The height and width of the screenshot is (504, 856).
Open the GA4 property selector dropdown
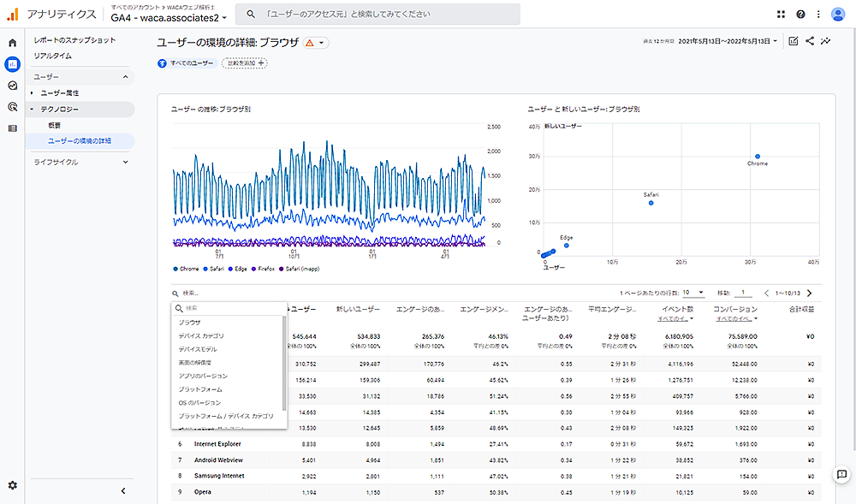point(169,18)
